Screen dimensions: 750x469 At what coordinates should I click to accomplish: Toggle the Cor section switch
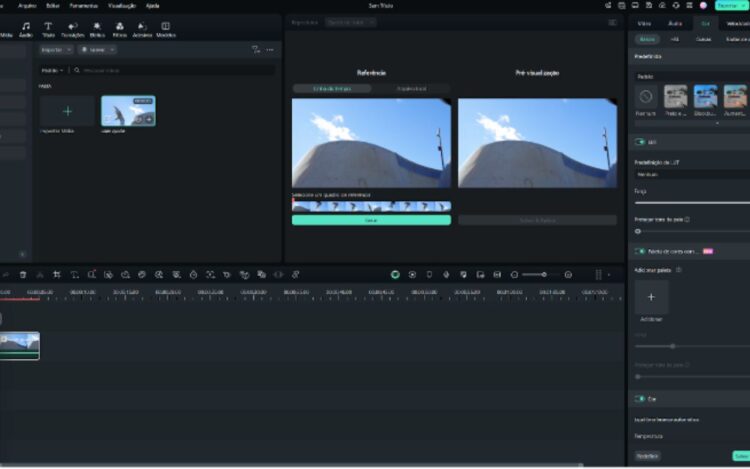640,399
